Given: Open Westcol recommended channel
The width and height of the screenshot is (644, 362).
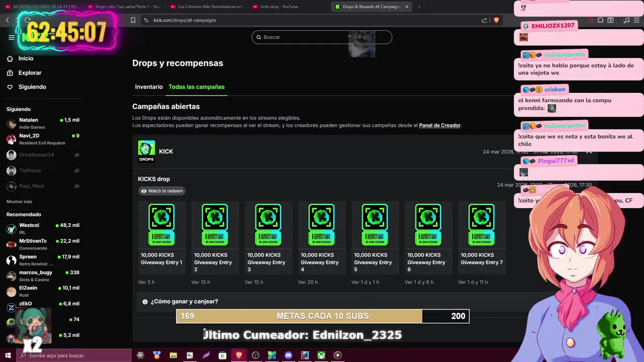Looking at the screenshot, I should [43, 228].
